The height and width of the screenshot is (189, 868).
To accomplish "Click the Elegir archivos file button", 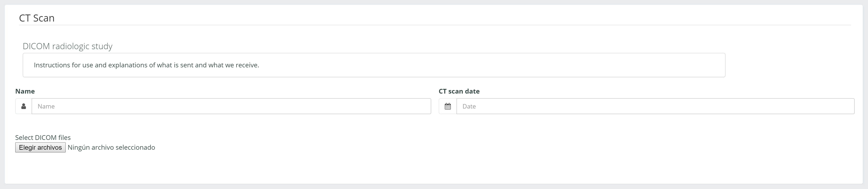I will (40, 148).
